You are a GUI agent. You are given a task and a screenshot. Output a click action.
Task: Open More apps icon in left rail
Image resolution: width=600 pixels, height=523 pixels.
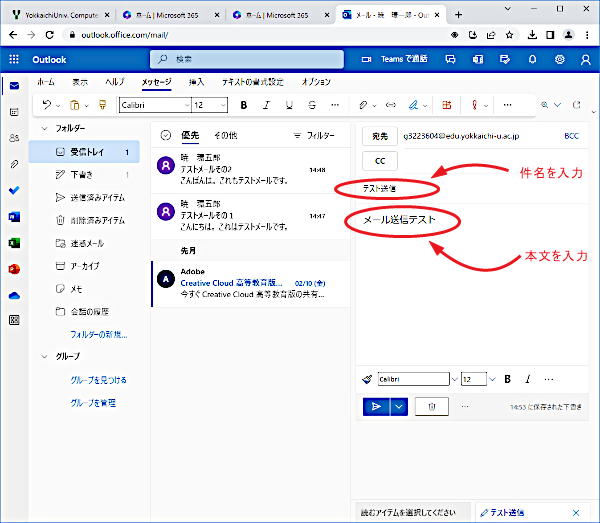14,320
